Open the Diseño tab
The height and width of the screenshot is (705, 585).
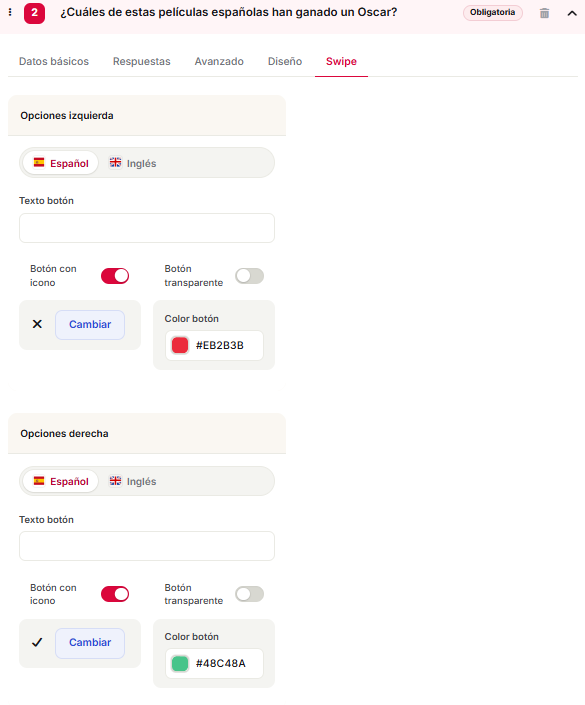click(x=285, y=61)
